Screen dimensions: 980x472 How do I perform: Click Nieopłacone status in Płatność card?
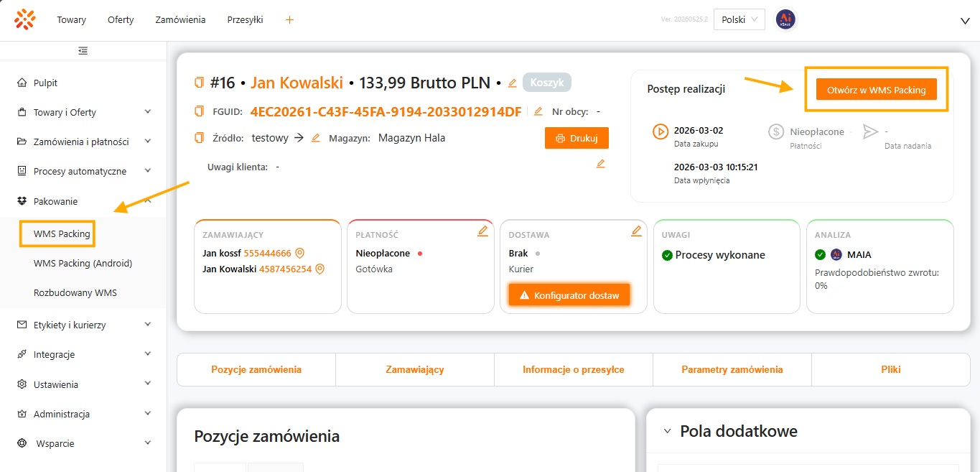coord(383,254)
